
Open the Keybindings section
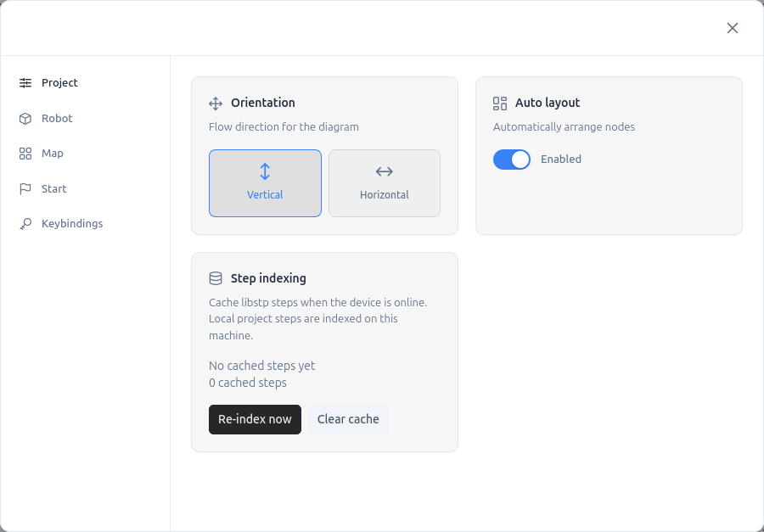pyautogui.click(x=72, y=223)
